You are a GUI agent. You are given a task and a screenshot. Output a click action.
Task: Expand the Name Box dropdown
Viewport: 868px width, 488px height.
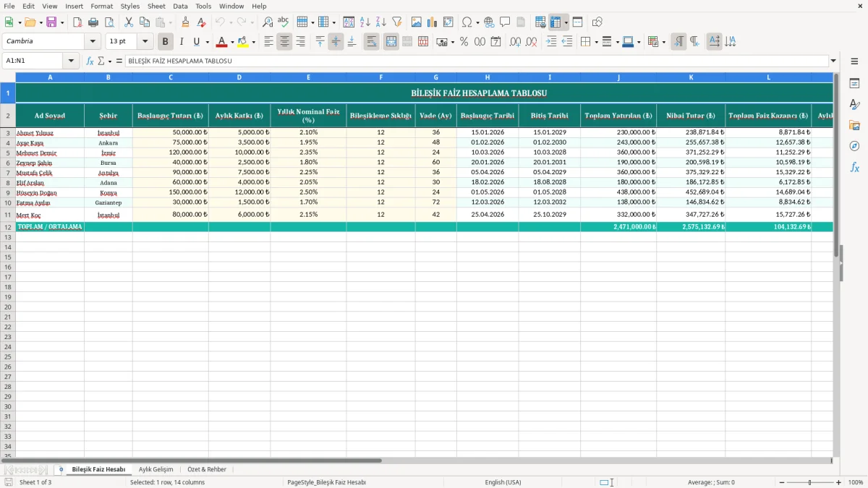point(71,61)
